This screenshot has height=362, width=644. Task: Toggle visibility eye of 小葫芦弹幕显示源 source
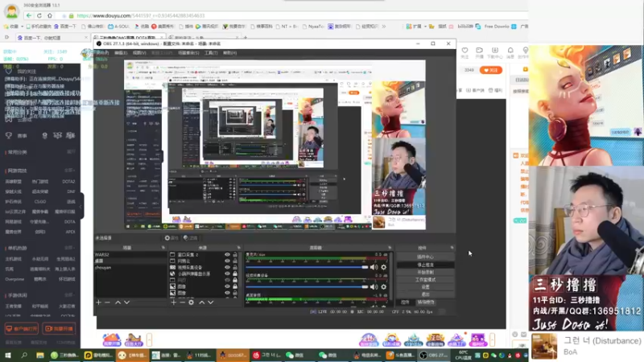227,274
